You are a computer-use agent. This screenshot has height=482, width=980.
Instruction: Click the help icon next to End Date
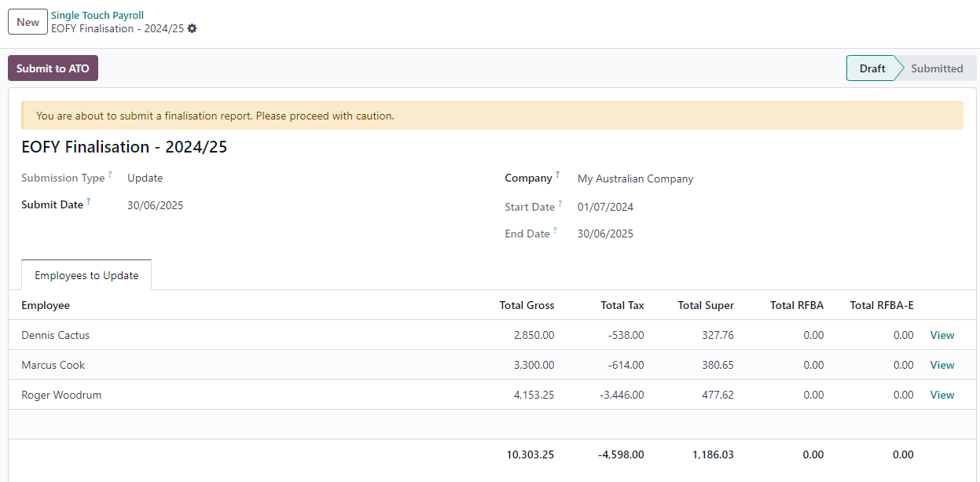tap(555, 231)
